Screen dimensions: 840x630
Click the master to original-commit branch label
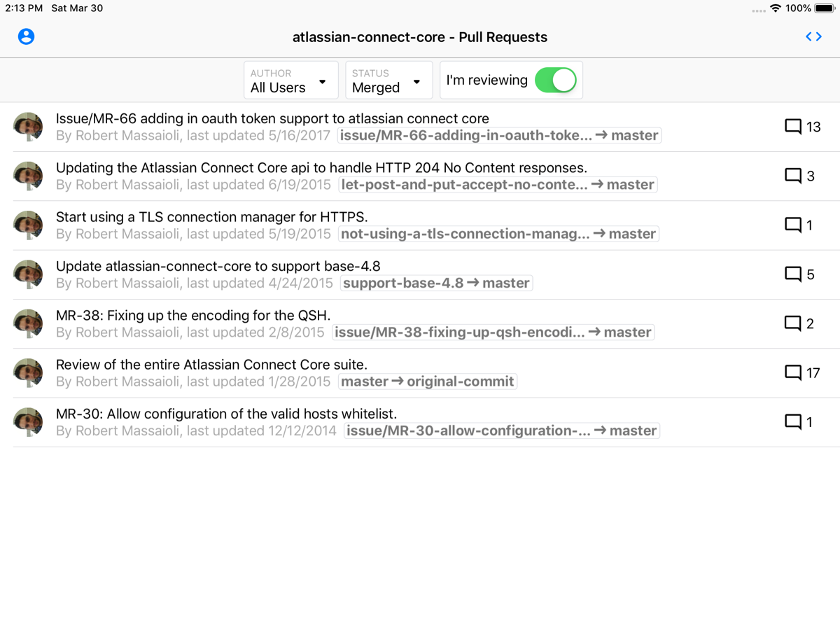click(x=427, y=381)
